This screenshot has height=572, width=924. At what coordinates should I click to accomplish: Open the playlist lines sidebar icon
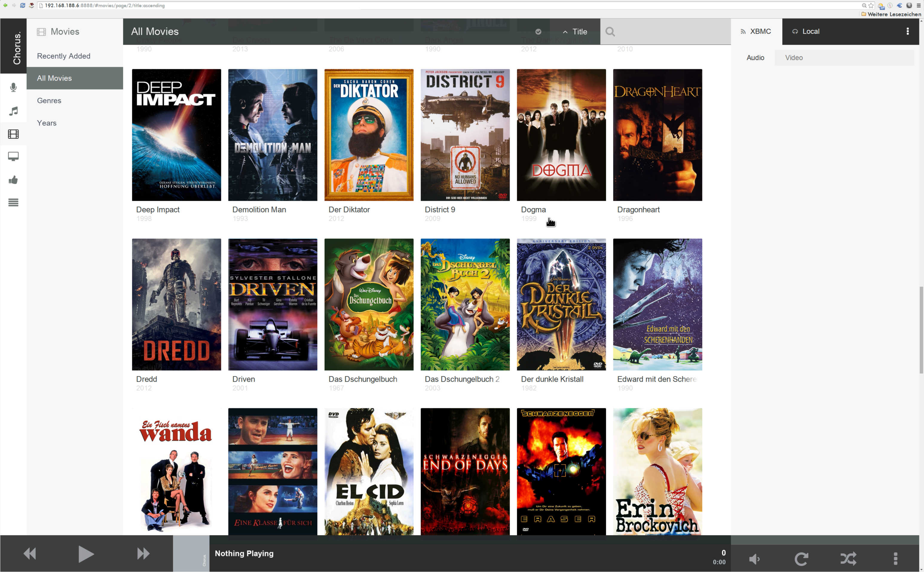point(13,202)
